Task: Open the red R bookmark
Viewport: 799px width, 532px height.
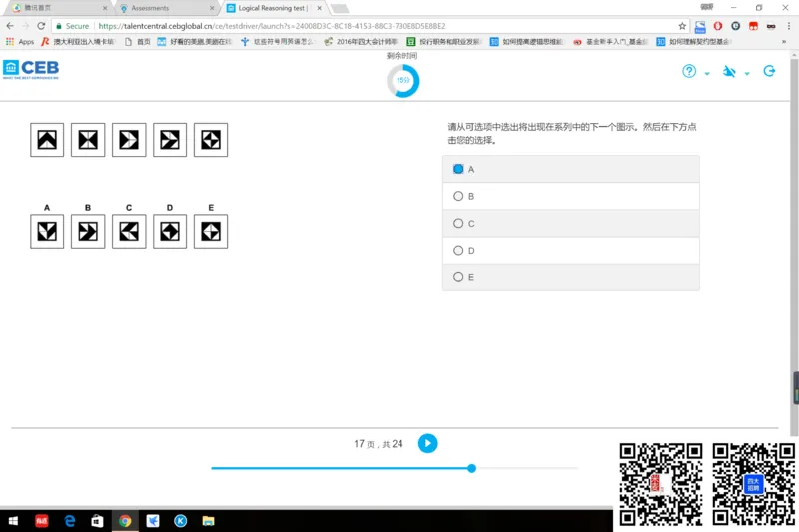Action: 78,42
